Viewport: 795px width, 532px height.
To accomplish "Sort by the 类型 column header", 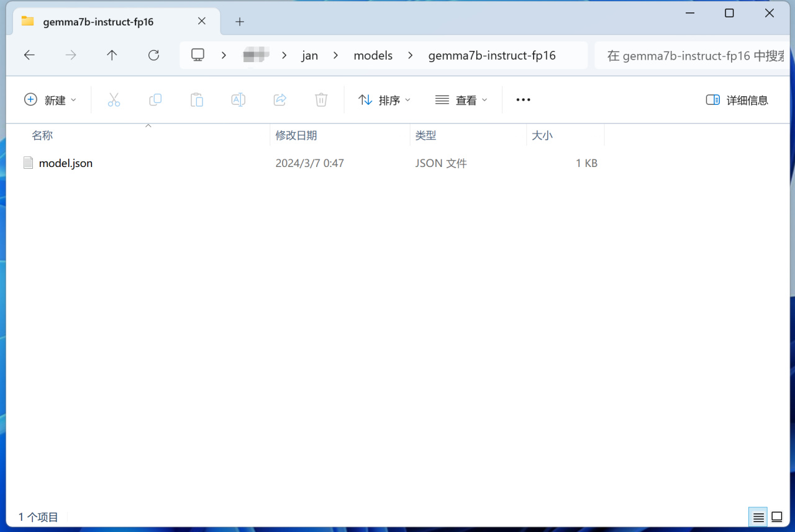I will coord(426,135).
